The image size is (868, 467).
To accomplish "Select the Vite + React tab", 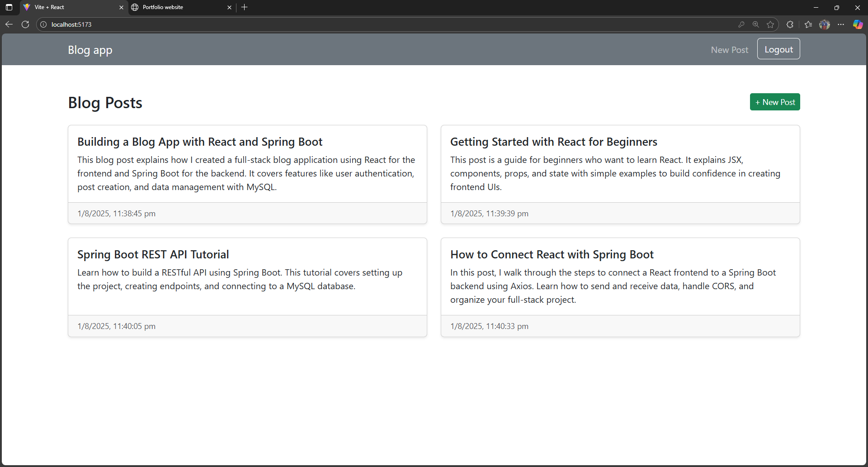I will 68,7.
